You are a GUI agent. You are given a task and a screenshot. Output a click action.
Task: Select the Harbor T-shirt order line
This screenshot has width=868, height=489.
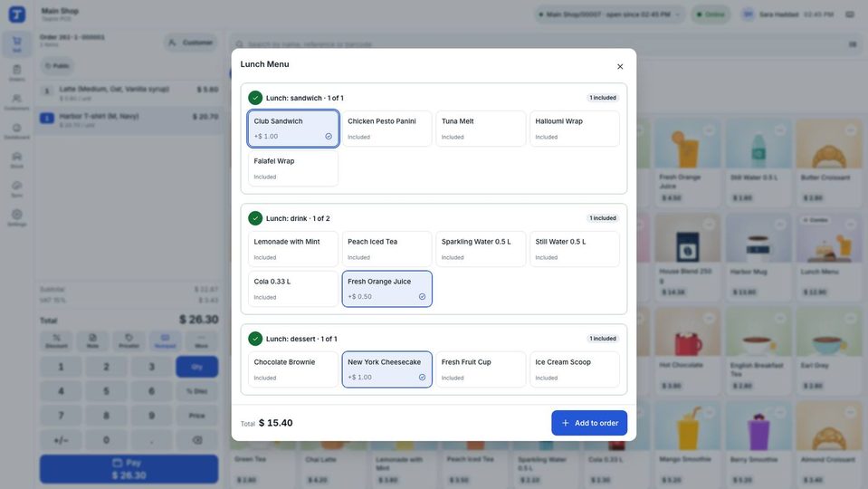[x=129, y=120]
